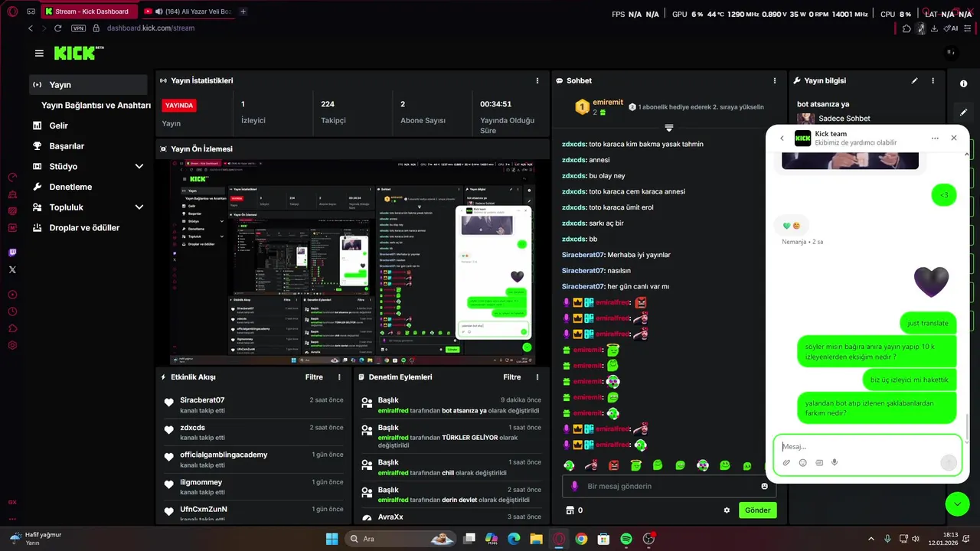Record voice message in Kick team messenger
The height and width of the screenshot is (551, 980).
coord(835,462)
